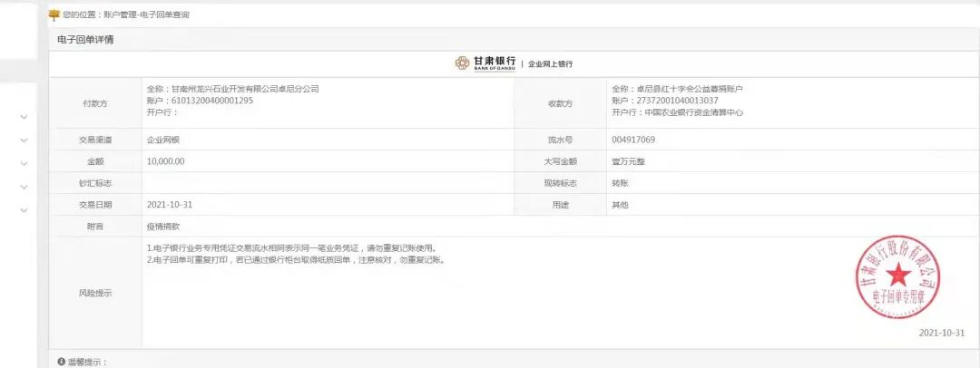Image resolution: width=980 pixels, height=368 pixels.
Task: Select payer account 61013200400001295
Action: pos(211,101)
